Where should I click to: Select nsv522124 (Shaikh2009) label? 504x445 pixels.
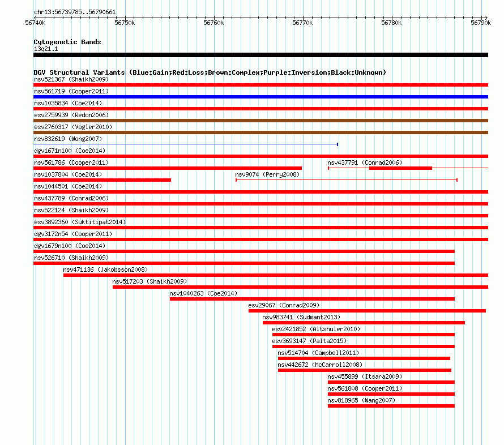(71, 210)
